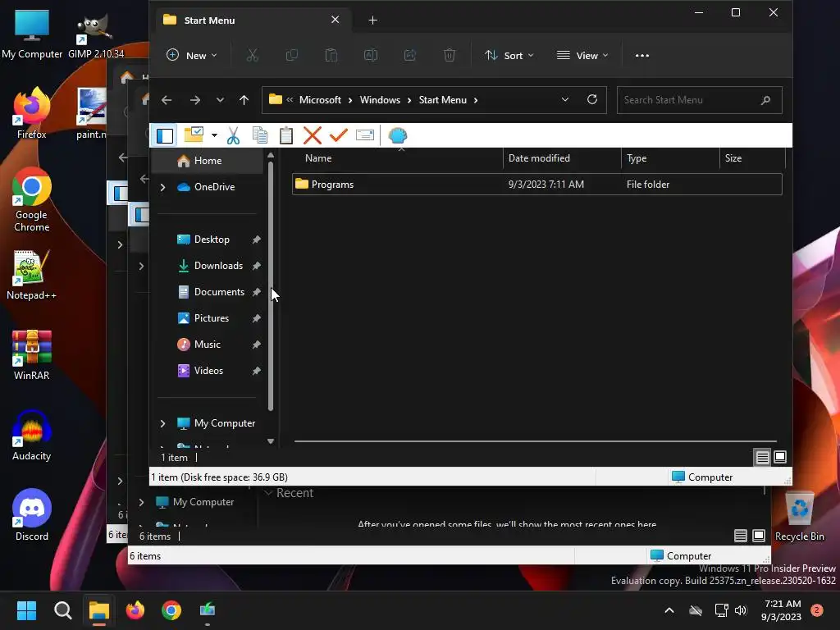840x630 pixels.
Task: Select Home in the navigation pane
Action: [208, 161]
